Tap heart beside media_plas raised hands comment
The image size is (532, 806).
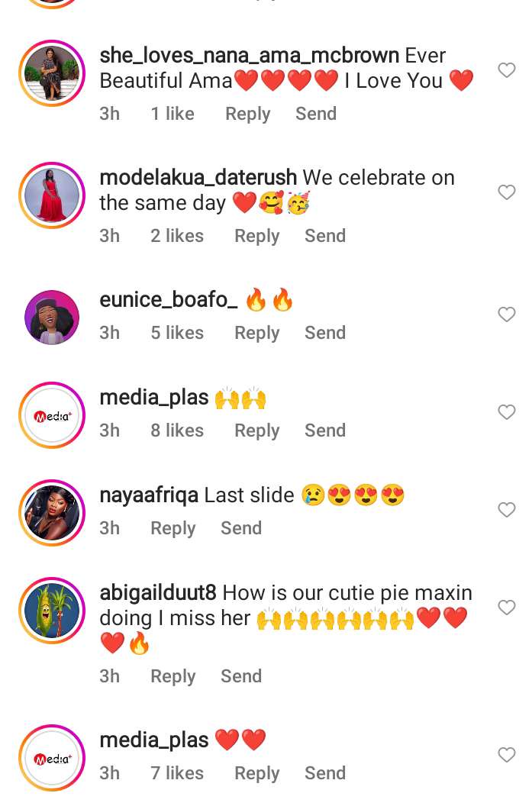(x=506, y=412)
